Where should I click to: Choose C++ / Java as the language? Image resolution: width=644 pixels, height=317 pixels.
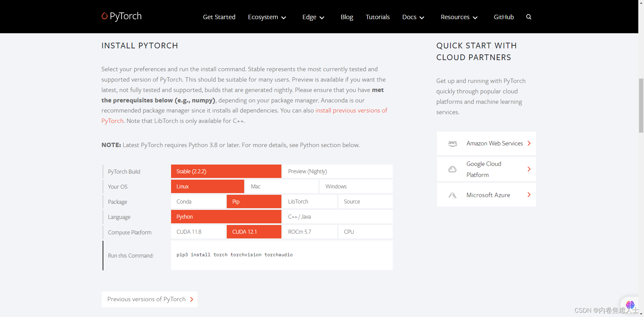(337, 217)
